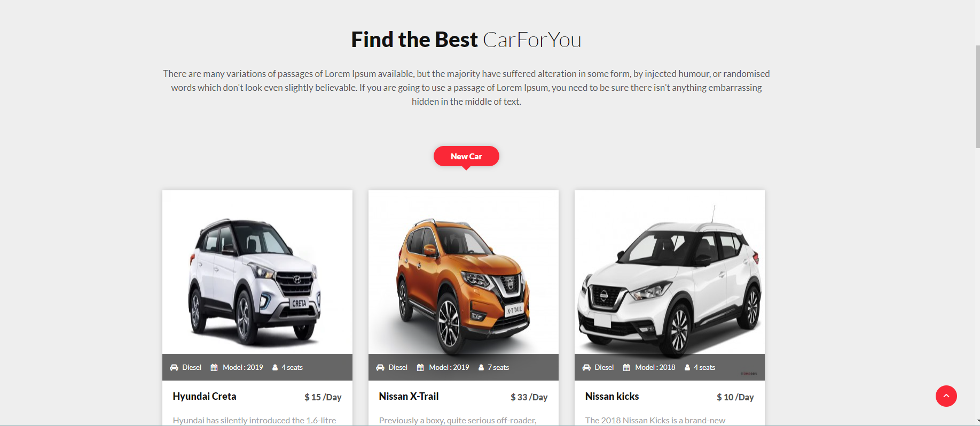Click the person icon beside 7 seats

[x=481, y=368]
